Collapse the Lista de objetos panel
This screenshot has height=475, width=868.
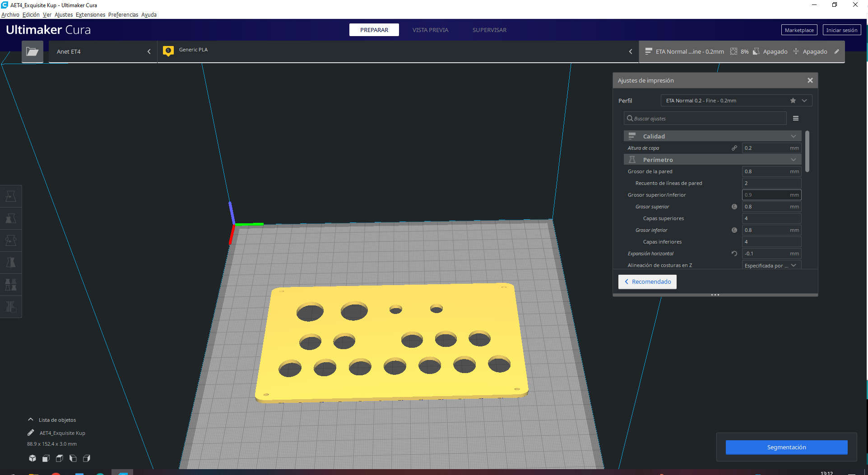point(31,420)
